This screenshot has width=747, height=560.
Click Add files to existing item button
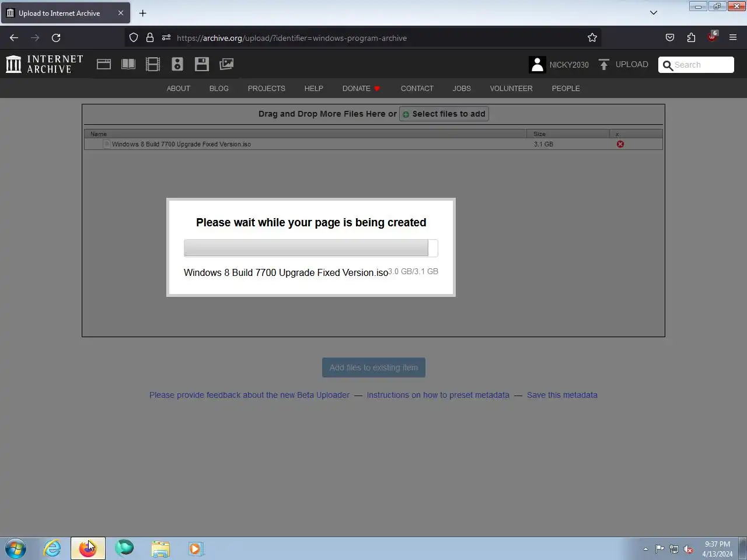coord(373,367)
